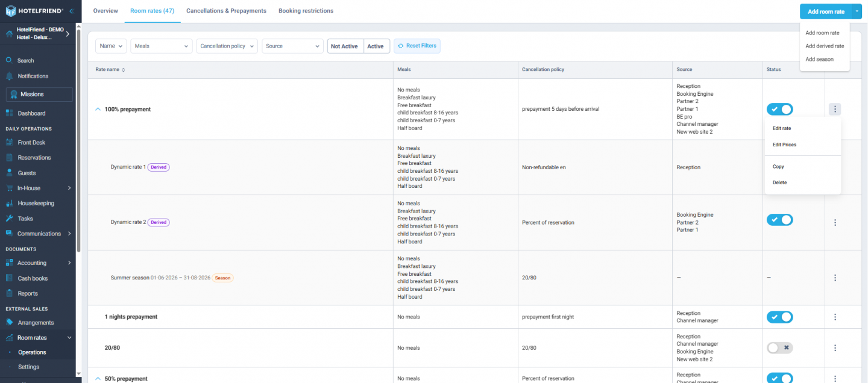Open the Name filter dropdown

pos(111,46)
